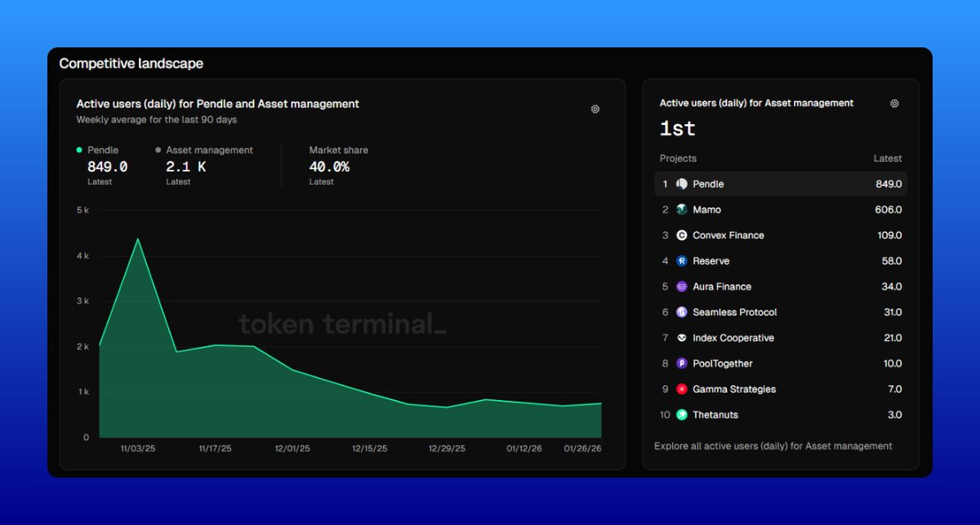Click the Pendle project logo icon
The height and width of the screenshot is (525, 980).
(682, 185)
